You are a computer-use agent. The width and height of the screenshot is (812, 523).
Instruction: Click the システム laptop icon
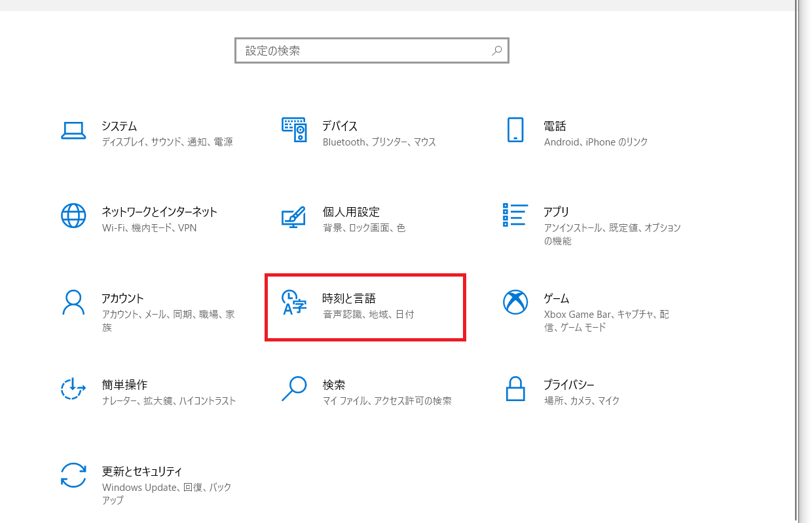(73, 130)
